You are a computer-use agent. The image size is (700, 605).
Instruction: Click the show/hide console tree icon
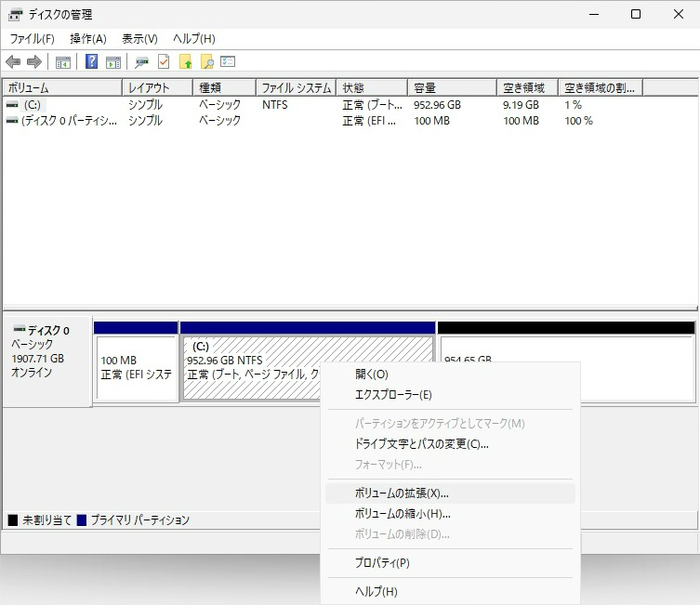pos(63,62)
